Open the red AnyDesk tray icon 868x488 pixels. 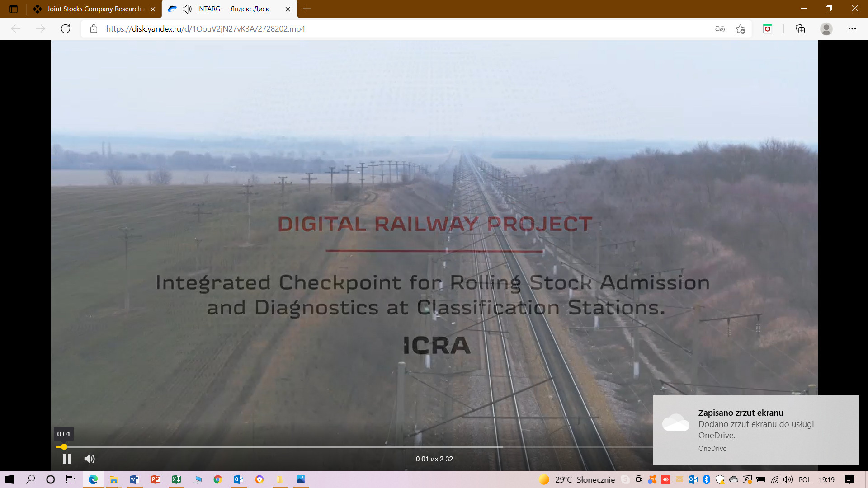coord(666,479)
